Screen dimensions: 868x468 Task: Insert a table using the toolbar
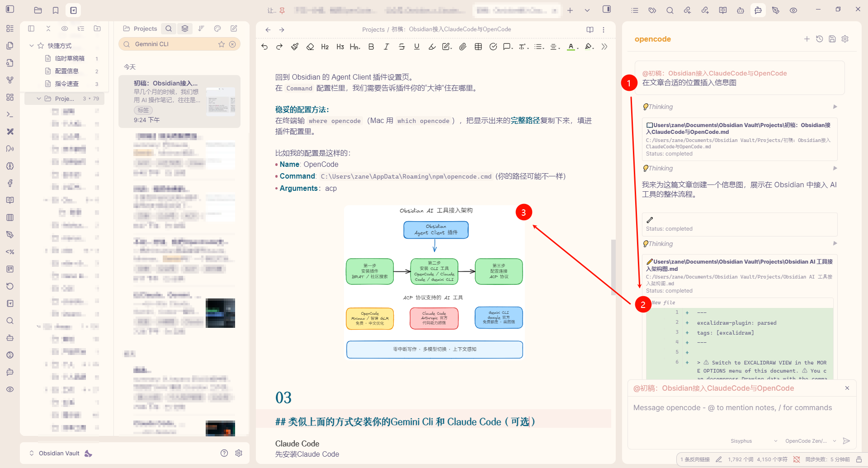[x=478, y=47]
